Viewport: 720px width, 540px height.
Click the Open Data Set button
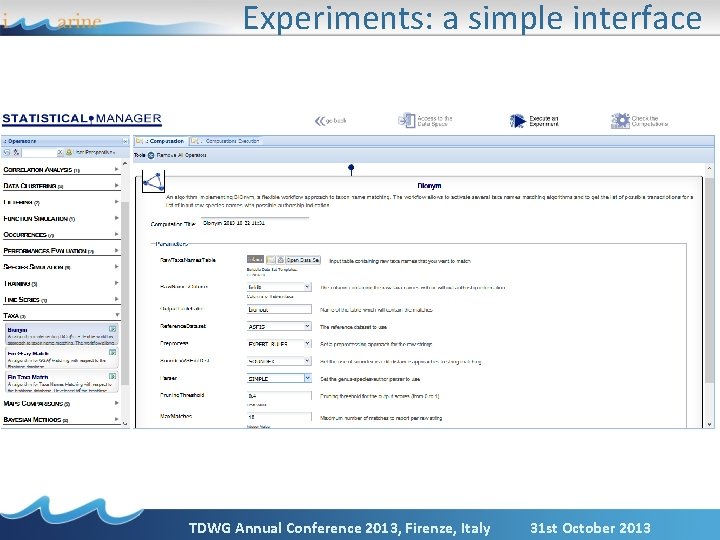[x=303, y=260]
